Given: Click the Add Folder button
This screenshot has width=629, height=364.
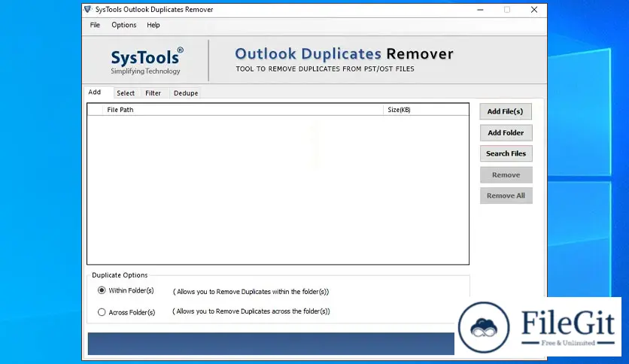Looking at the screenshot, I should 506,132.
